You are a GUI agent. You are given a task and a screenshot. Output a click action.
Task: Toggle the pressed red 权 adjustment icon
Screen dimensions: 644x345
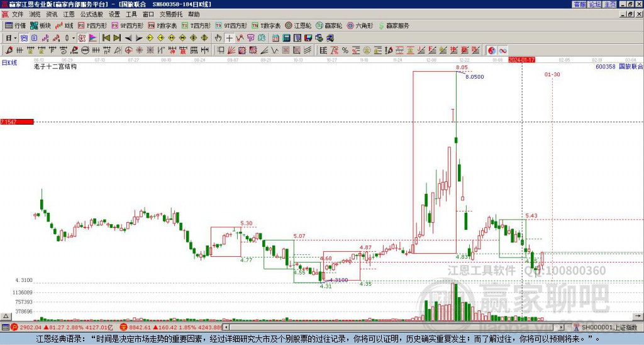(82, 38)
